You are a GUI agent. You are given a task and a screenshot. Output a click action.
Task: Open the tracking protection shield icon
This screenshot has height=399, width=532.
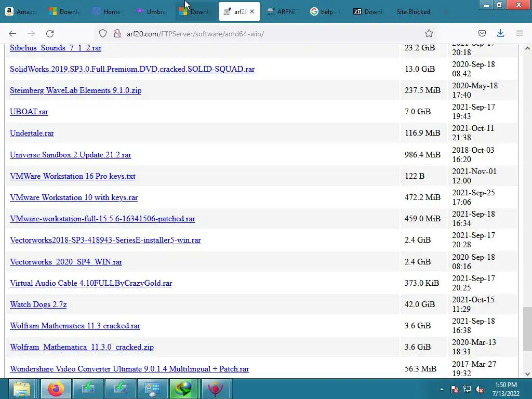[x=103, y=33]
